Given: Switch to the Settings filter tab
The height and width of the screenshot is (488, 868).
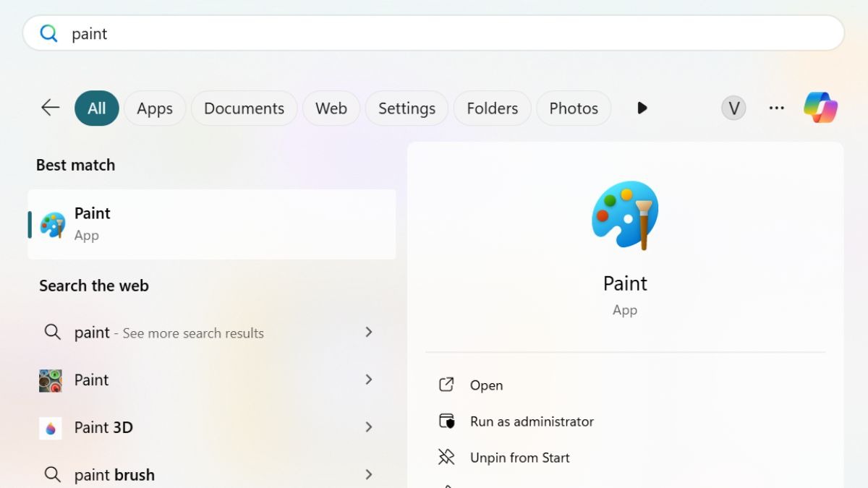Looking at the screenshot, I should pos(407,108).
